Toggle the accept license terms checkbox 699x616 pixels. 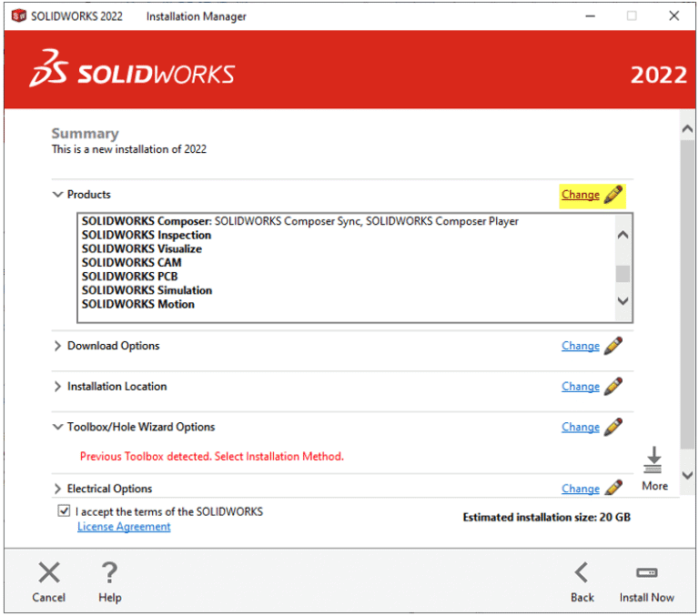coord(64,510)
